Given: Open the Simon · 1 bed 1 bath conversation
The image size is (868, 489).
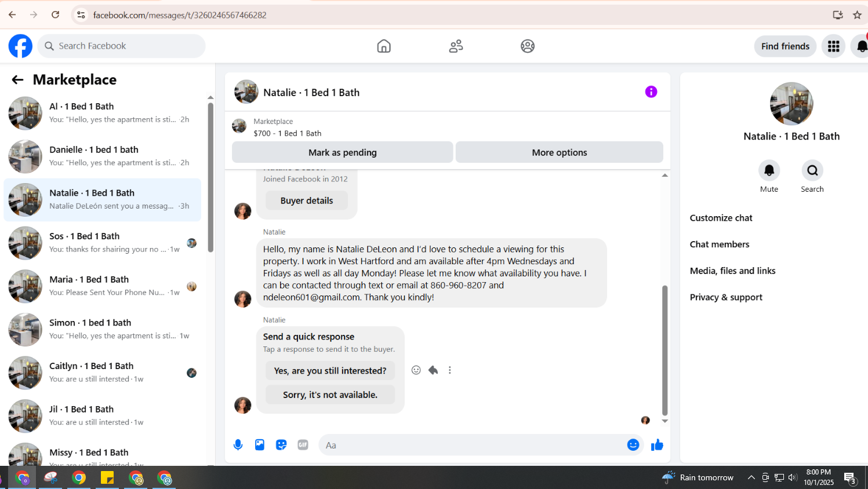Looking at the screenshot, I should [103, 330].
